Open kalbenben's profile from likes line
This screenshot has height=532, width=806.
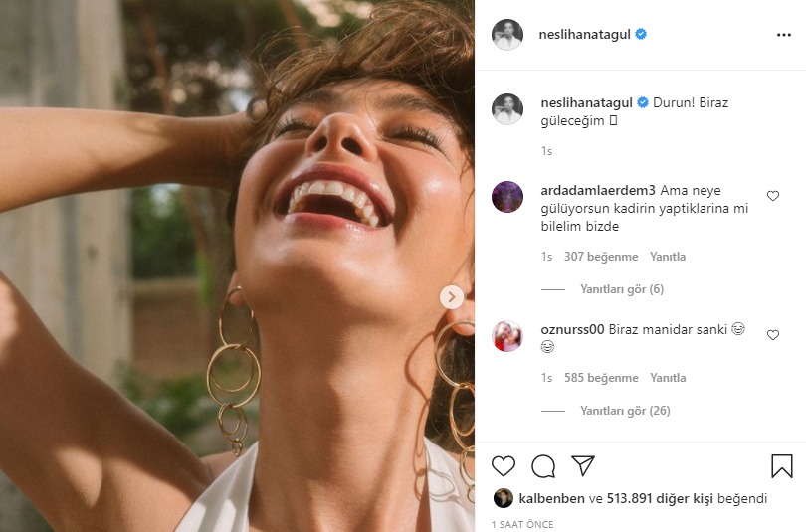click(x=551, y=498)
